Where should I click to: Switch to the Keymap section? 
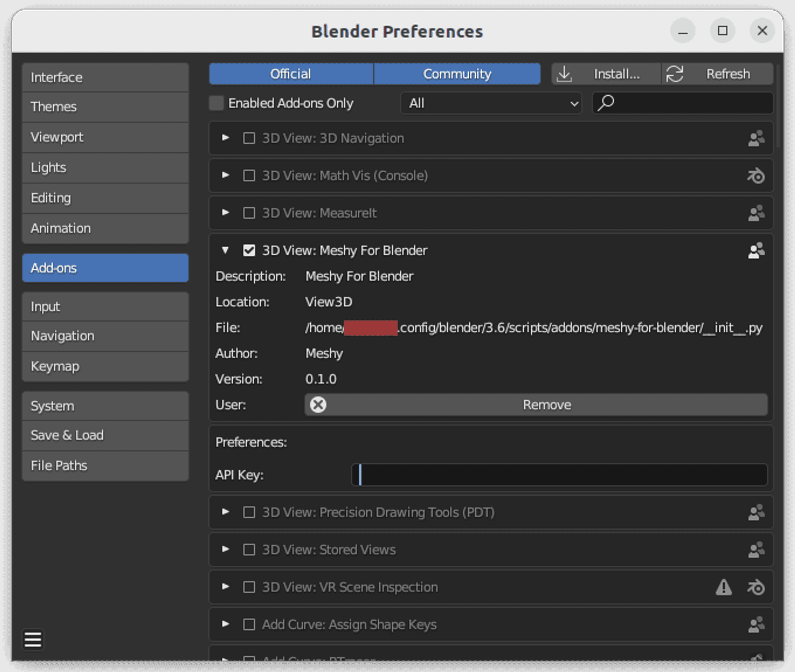(105, 366)
